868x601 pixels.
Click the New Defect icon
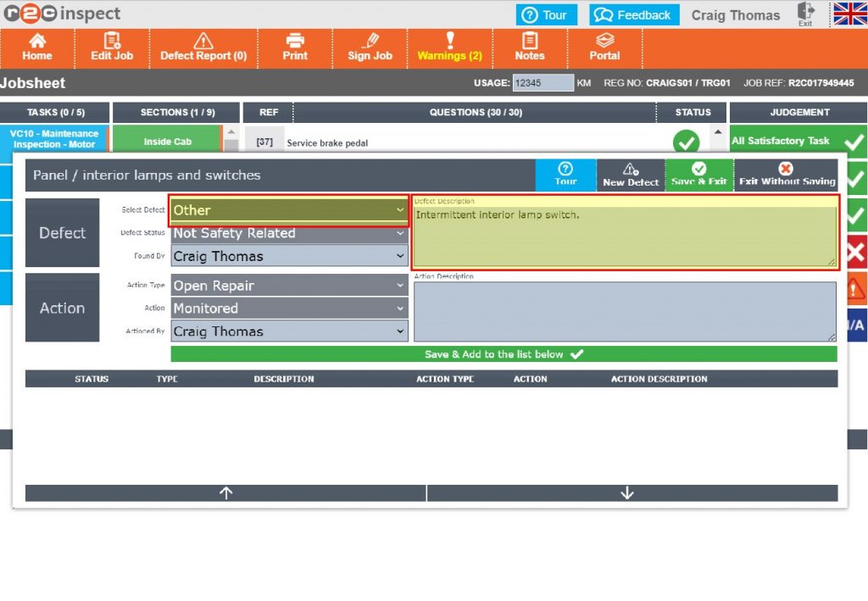pyautogui.click(x=631, y=174)
